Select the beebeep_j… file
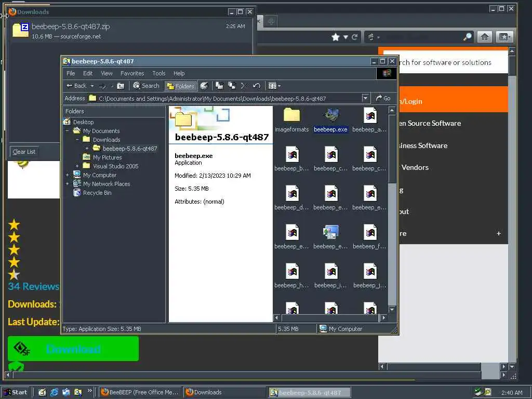 (x=369, y=276)
